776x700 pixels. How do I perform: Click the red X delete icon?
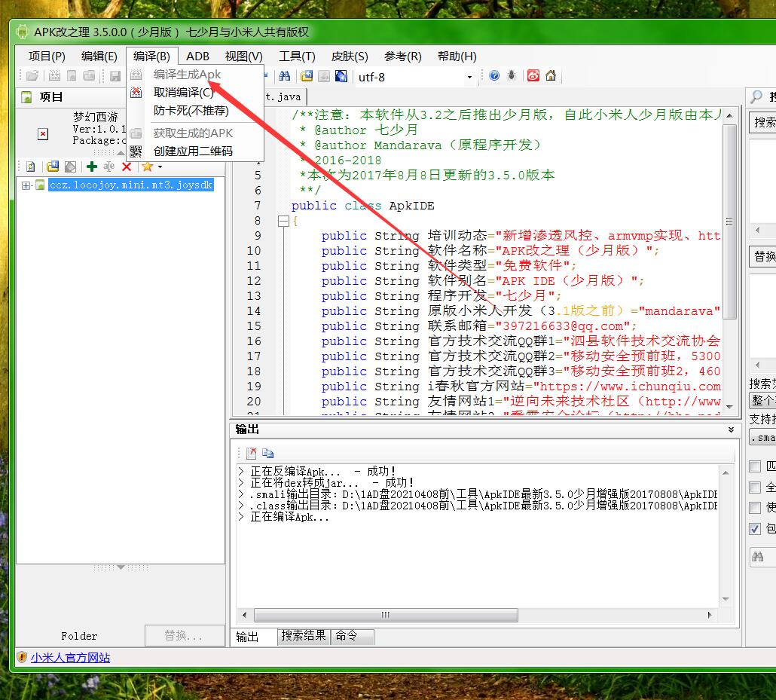tap(127, 167)
